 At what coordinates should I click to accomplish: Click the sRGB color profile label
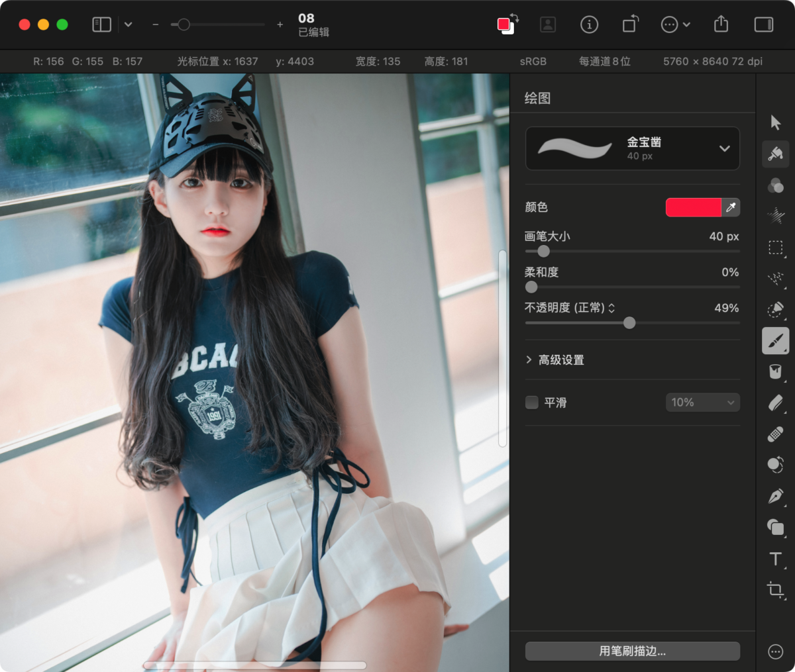(x=533, y=62)
